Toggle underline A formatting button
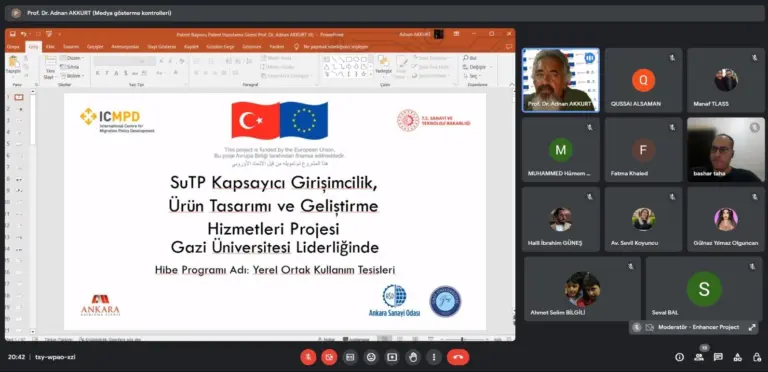The height and width of the screenshot is (372, 768). [x=116, y=73]
